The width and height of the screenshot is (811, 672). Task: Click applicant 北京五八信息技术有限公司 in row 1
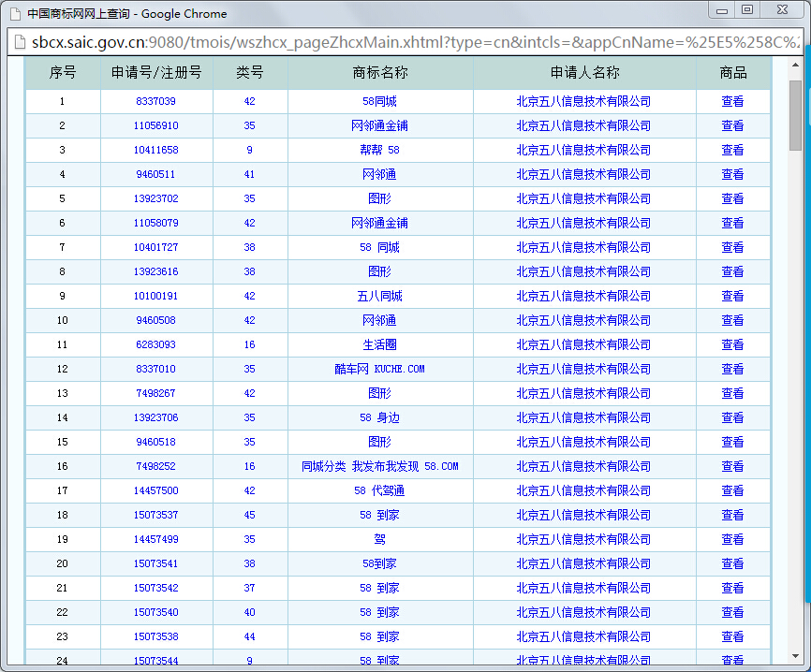584,101
